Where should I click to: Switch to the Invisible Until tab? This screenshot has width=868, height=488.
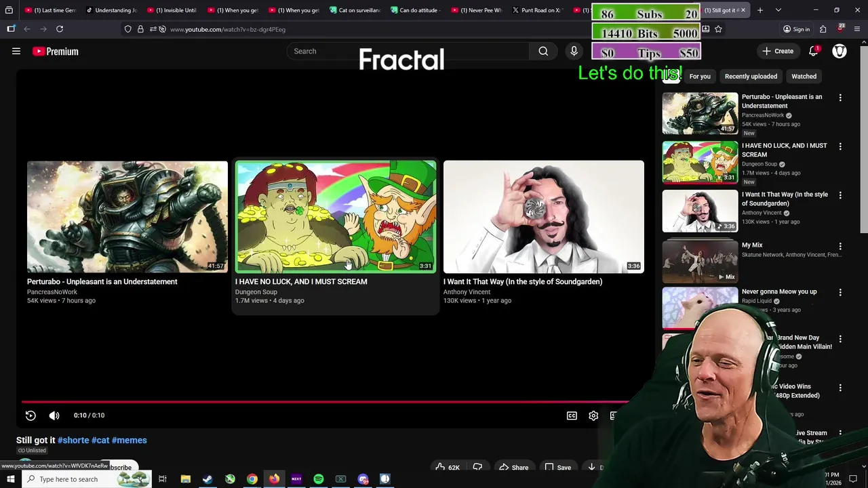pos(172,10)
